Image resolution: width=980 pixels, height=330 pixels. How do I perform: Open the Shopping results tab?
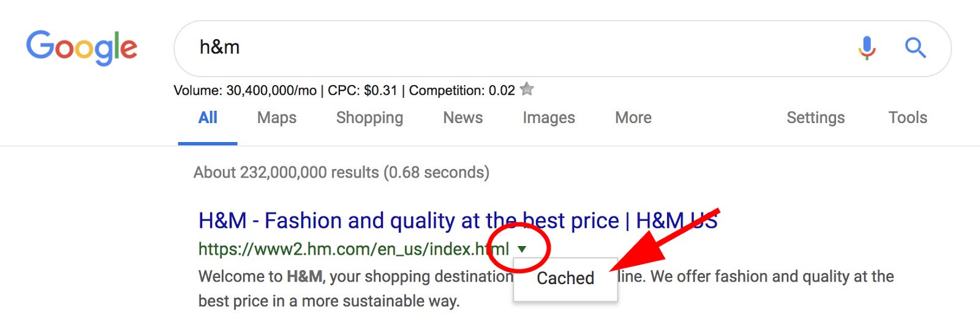369,118
